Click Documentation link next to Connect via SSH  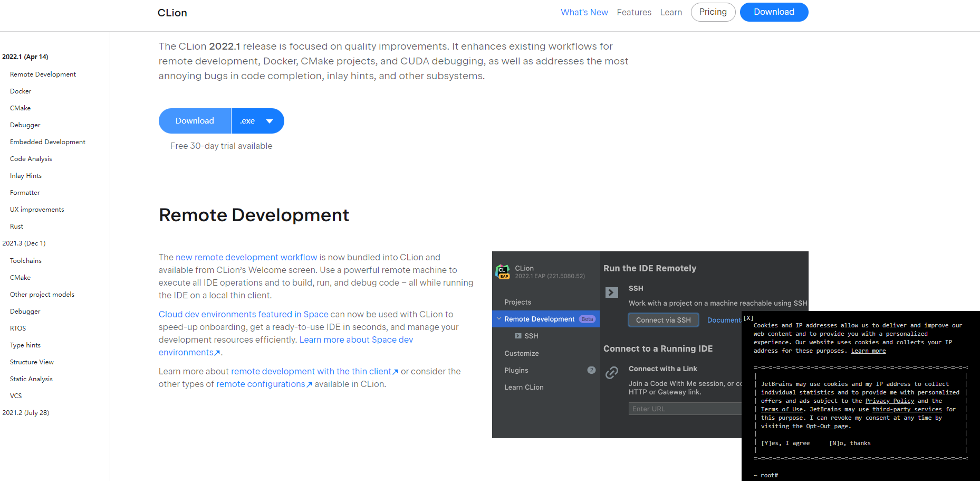724,320
